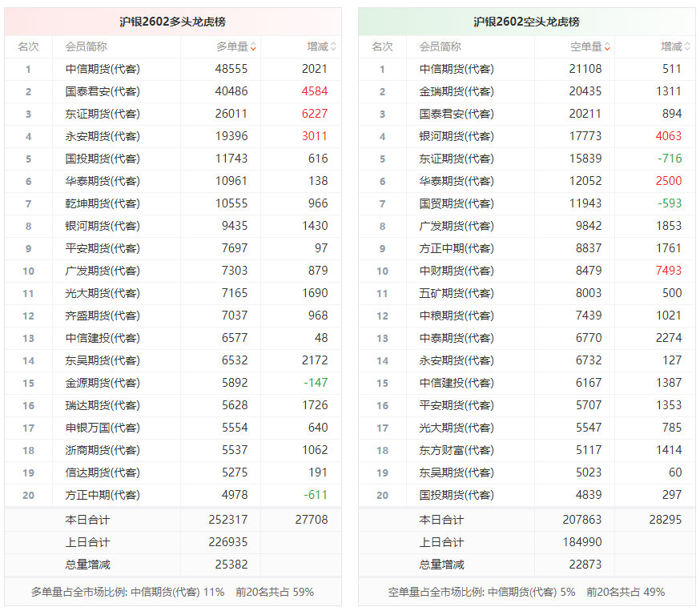The width and height of the screenshot is (700, 611).
Task: Sort long table by 多单量 arrows
Action: coord(254,47)
